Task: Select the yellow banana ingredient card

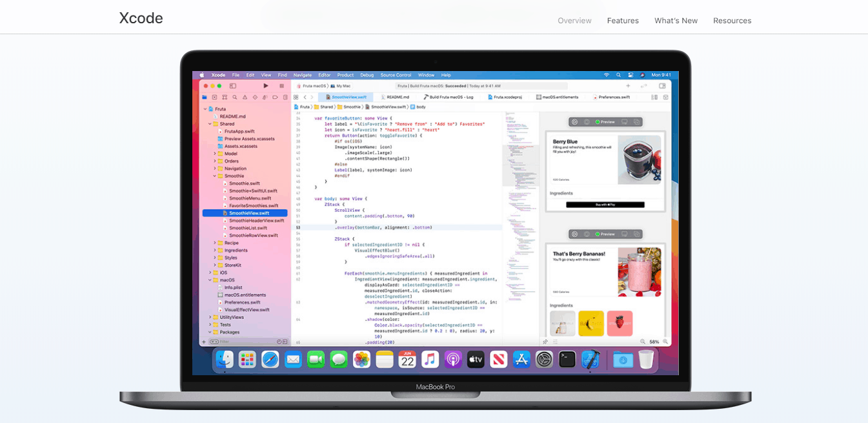Action: coord(591,324)
